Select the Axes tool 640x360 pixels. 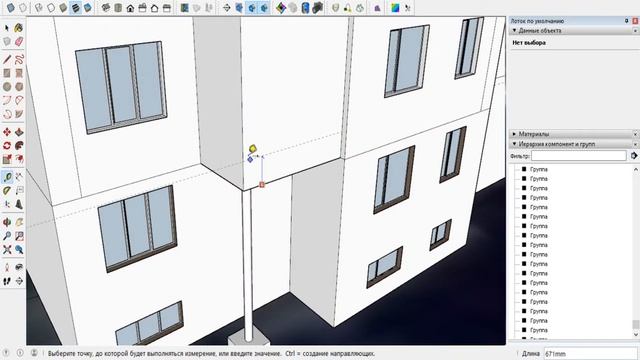pos(7,204)
